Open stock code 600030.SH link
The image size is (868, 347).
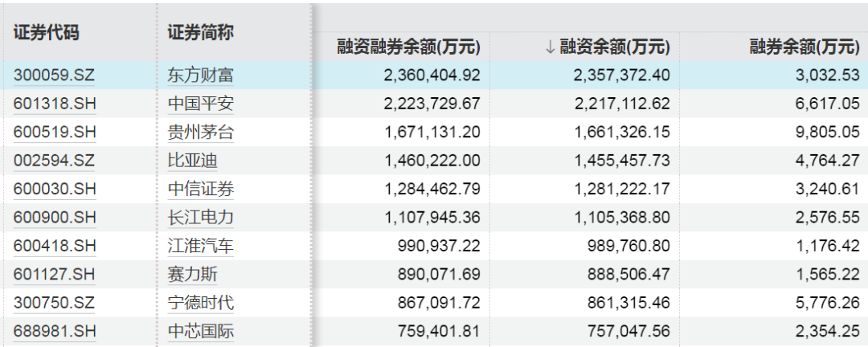click(x=55, y=190)
